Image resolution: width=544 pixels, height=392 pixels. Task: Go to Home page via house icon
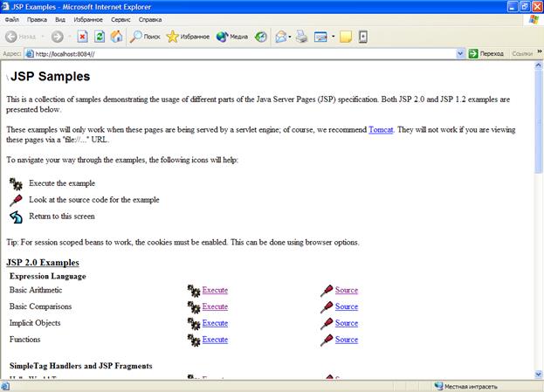(116, 37)
